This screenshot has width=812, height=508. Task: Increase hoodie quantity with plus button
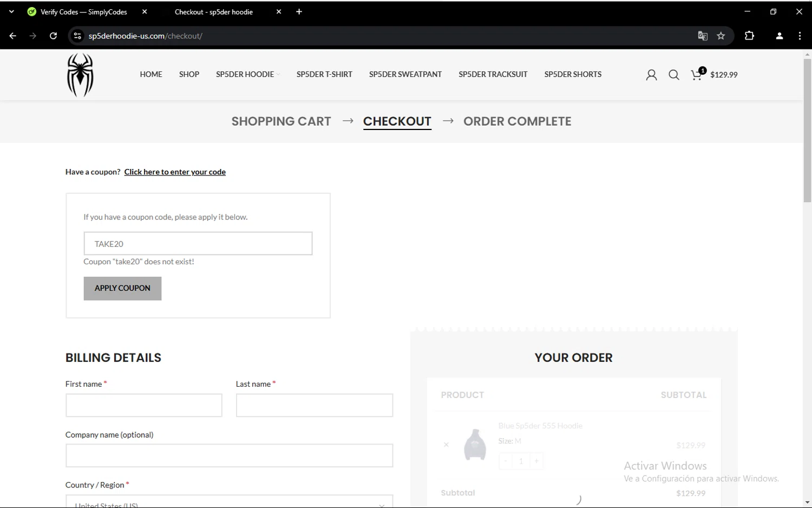(x=536, y=461)
